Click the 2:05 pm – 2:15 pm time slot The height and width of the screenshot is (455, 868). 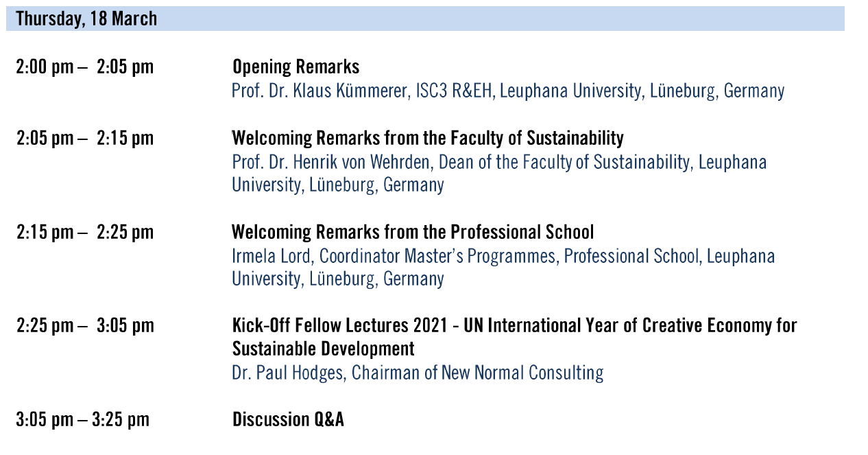coord(85,138)
